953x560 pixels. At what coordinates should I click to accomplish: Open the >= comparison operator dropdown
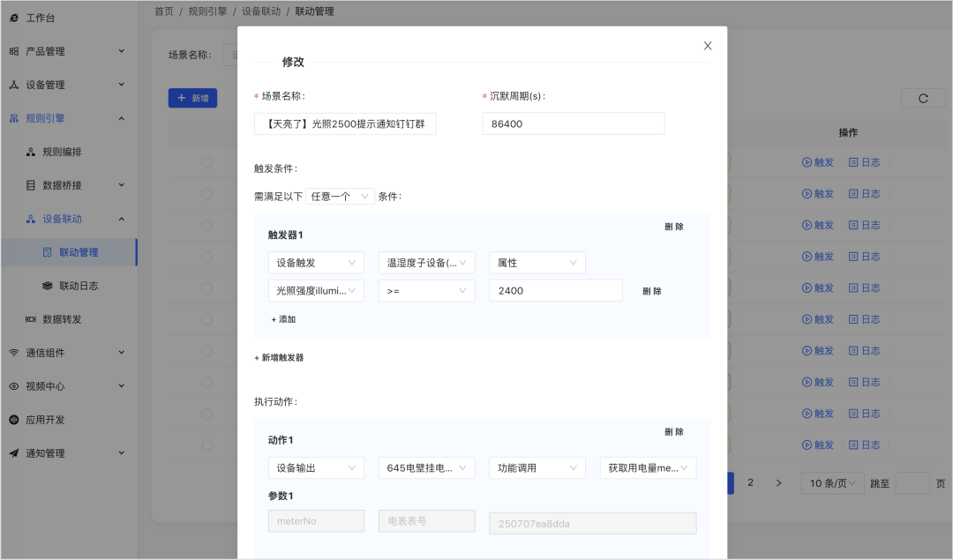pyautogui.click(x=427, y=291)
